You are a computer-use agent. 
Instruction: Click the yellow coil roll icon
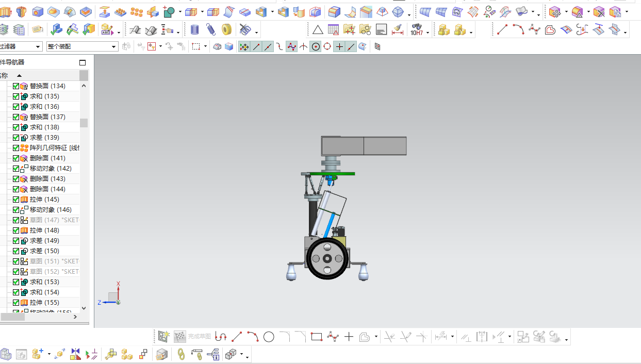pos(226,30)
